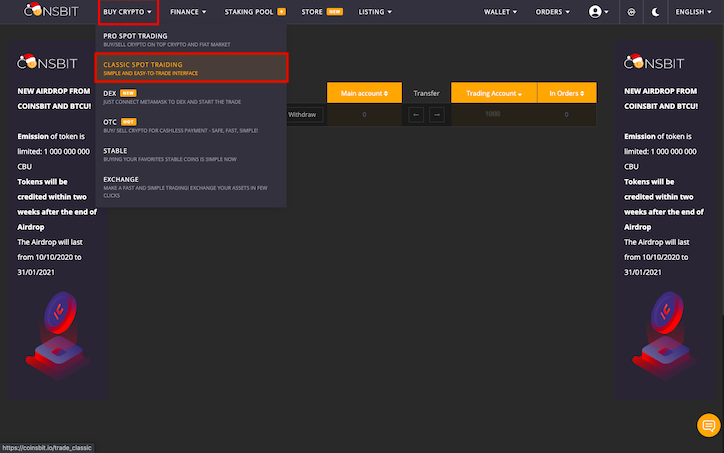Viewport: 724px width, 453px height.
Task: Click the NEW badge beside Store
Action: [x=335, y=12]
